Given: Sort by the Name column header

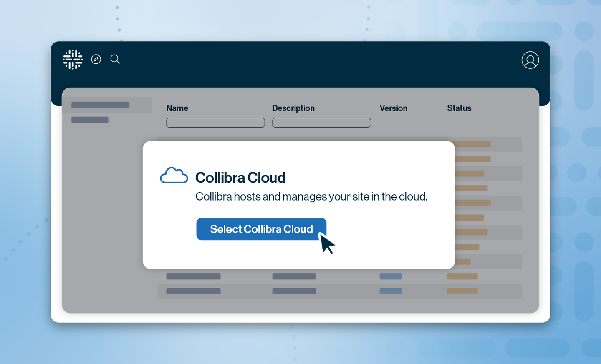Looking at the screenshot, I should (x=177, y=108).
